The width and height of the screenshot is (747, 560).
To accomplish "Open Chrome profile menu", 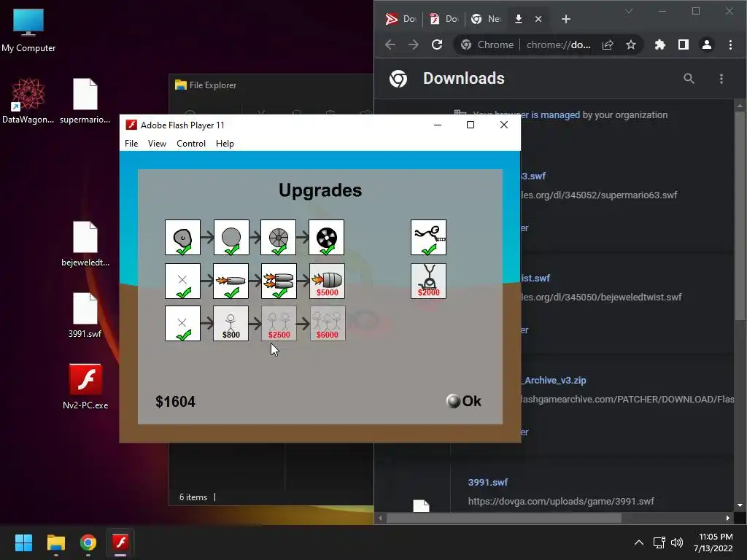I will coord(706,44).
